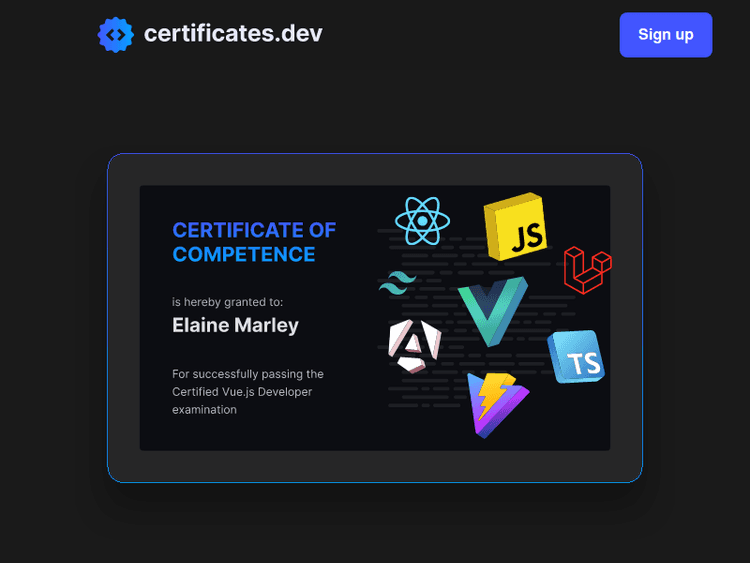
Task: Click the 'Certified Vue.js Developer' text line
Action: coord(242,392)
